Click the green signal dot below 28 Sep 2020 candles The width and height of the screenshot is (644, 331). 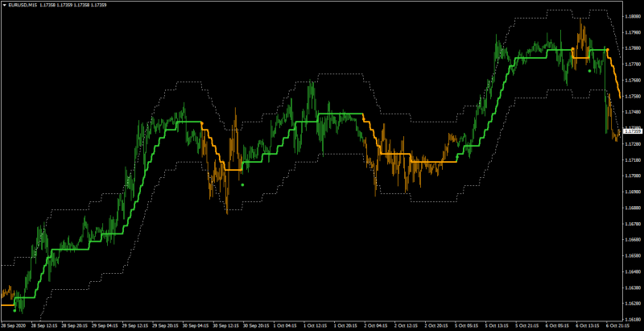tap(14, 311)
